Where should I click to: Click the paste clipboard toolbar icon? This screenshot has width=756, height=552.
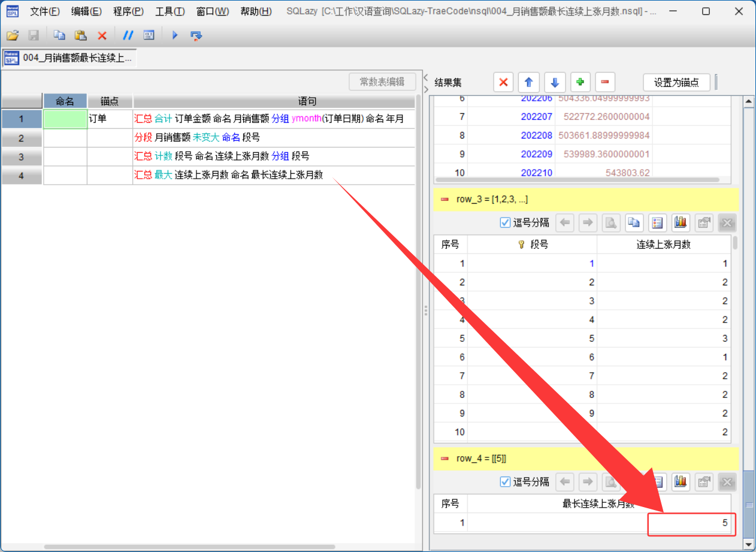coord(80,35)
